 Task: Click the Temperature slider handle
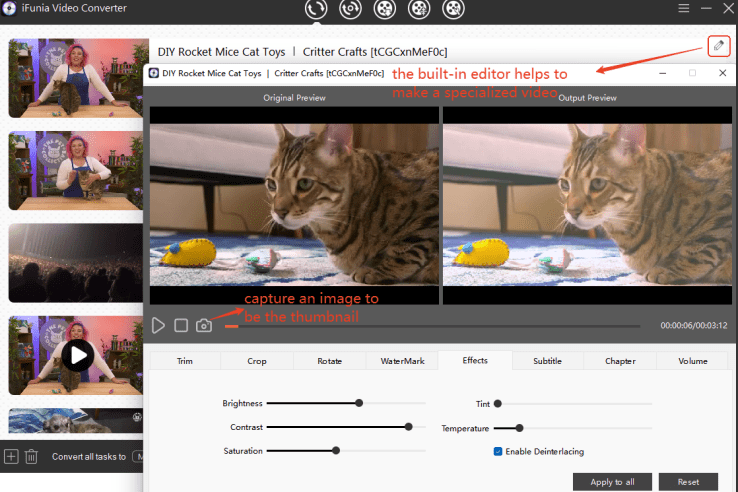[x=520, y=428]
